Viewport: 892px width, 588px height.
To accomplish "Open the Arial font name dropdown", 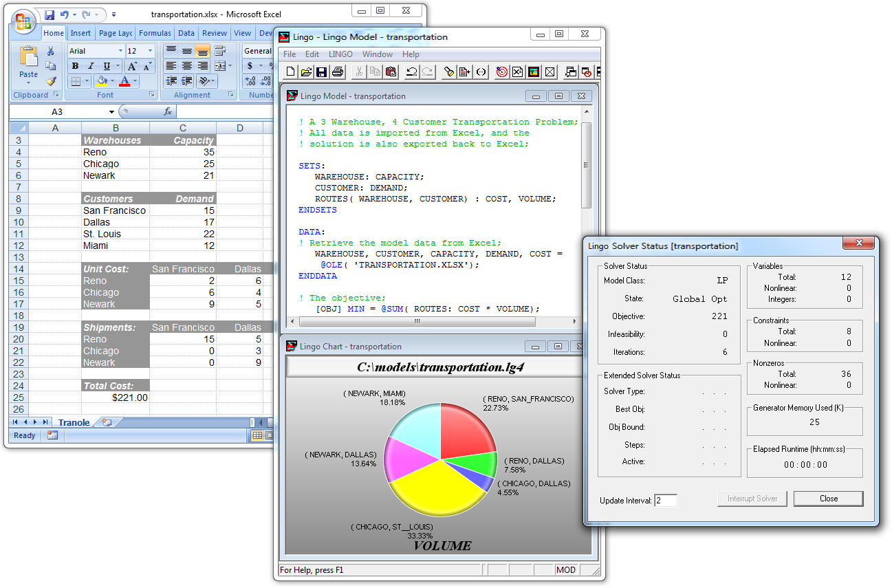I will [x=120, y=51].
